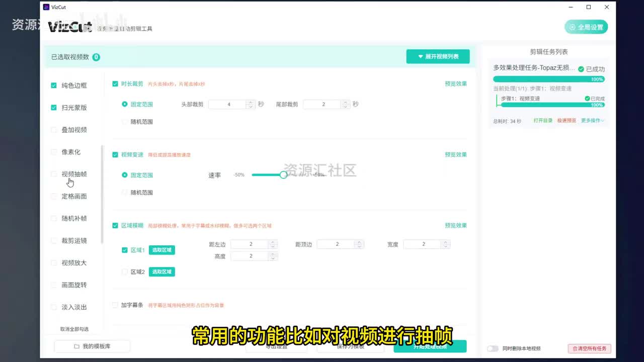Select the 淡入淡出 sidebar item
The image size is (644, 362).
74,307
